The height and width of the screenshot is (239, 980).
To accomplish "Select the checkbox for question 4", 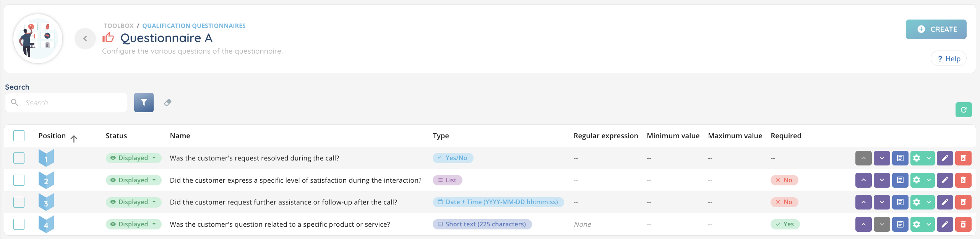I will 19,224.
